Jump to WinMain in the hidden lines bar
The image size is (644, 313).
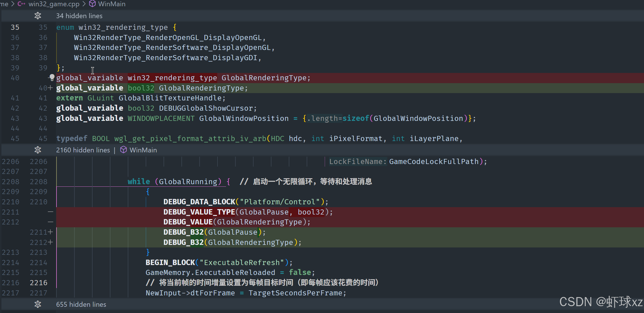pyautogui.click(x=143, y=150)
